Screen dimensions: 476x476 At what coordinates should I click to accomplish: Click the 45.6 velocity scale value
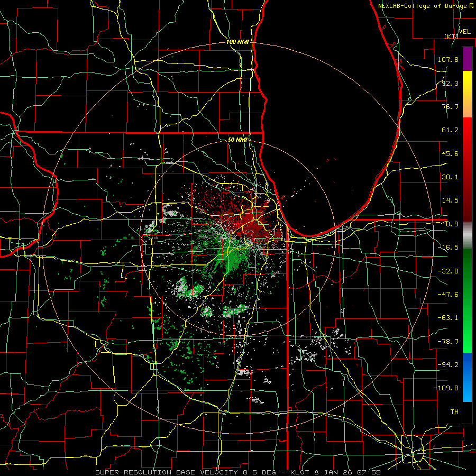pos(450,153)
